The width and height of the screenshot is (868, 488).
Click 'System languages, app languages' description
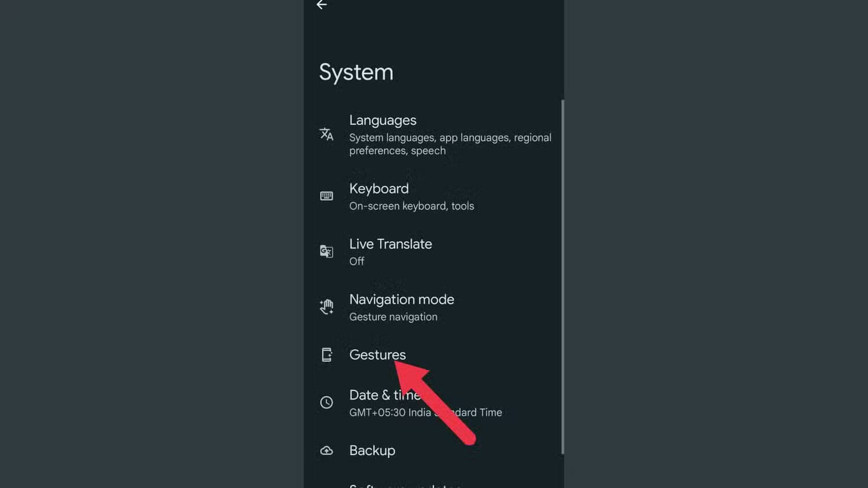[x=450, y=144]
